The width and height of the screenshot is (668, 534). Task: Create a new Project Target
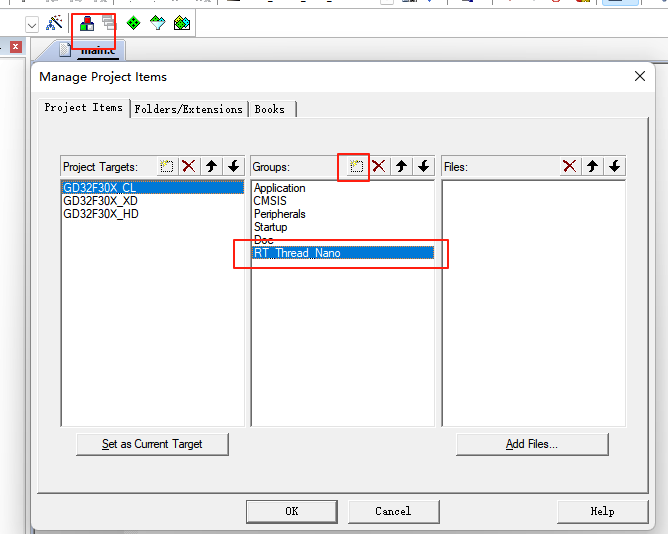coord(167,166)
